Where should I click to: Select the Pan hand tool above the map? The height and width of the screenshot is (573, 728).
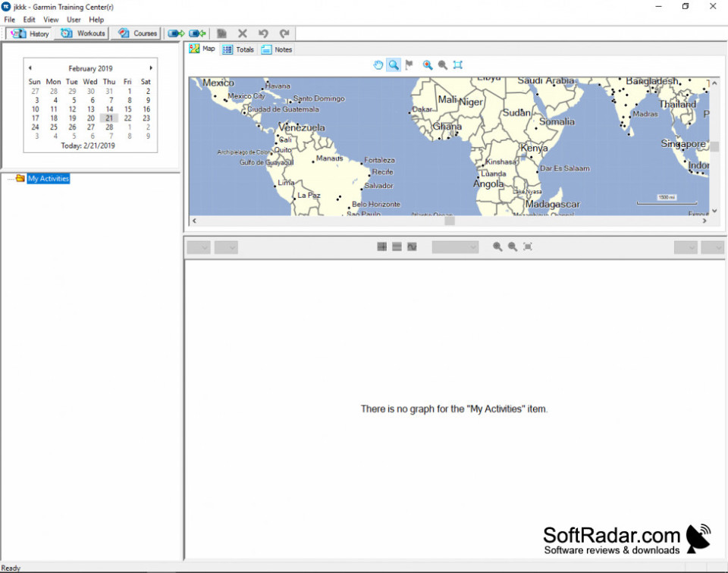click(378, 65)
